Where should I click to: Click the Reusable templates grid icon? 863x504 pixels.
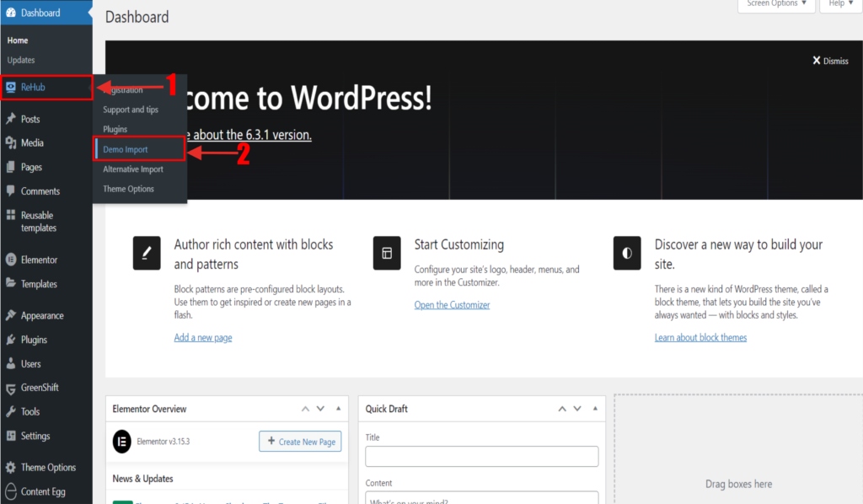pyautogui.click(x=10, y=215)
